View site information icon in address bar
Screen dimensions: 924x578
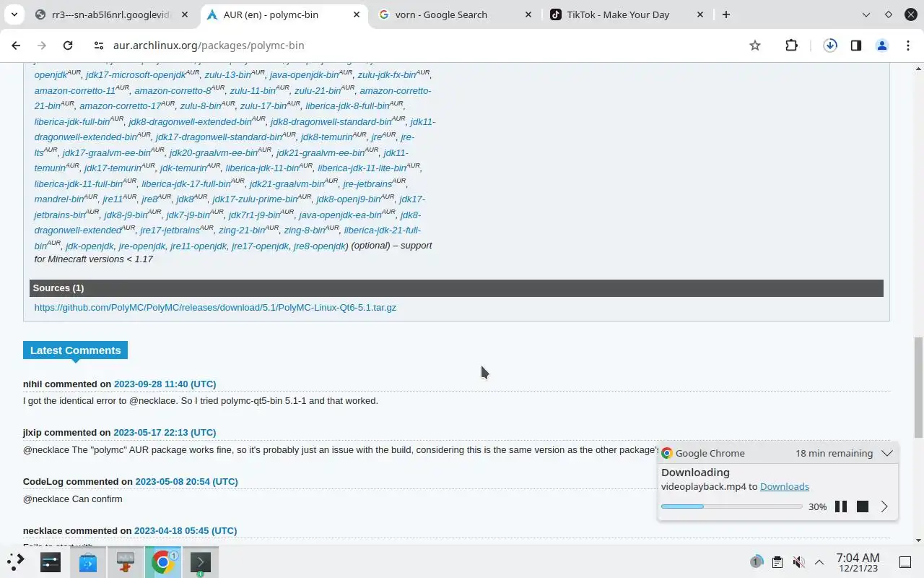tap(99, 46)
